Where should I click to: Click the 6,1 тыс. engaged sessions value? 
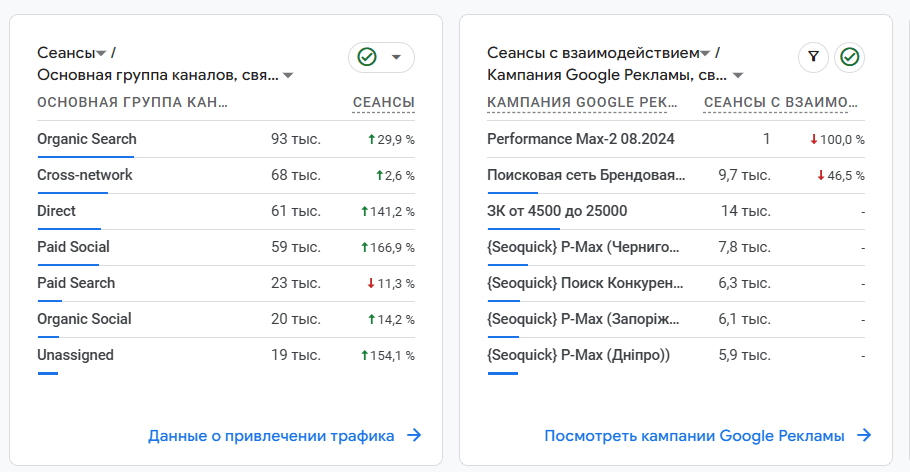coord(745,319)
